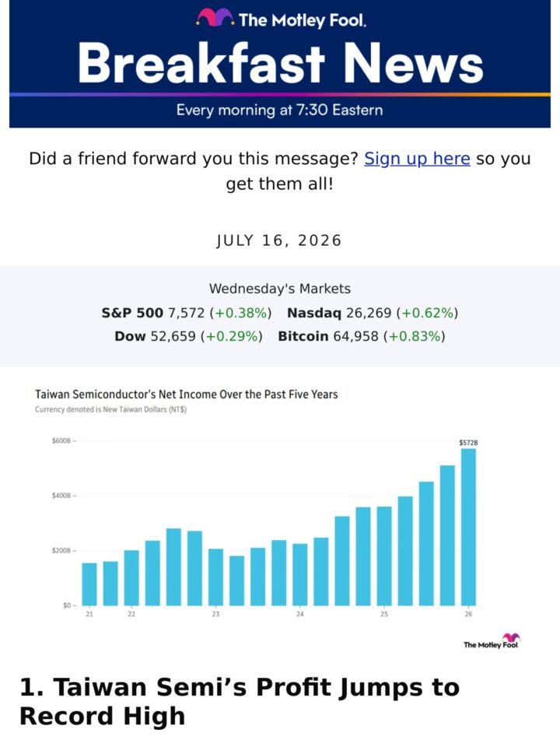560x747 pixels.
Task: Click 'Every morning at 7:30 Eastern' tagline
Action: [x=279, y=110]
